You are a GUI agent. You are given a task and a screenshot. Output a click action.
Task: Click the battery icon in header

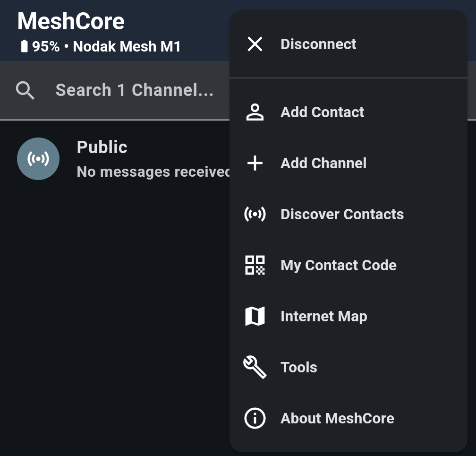coord(24,46)
